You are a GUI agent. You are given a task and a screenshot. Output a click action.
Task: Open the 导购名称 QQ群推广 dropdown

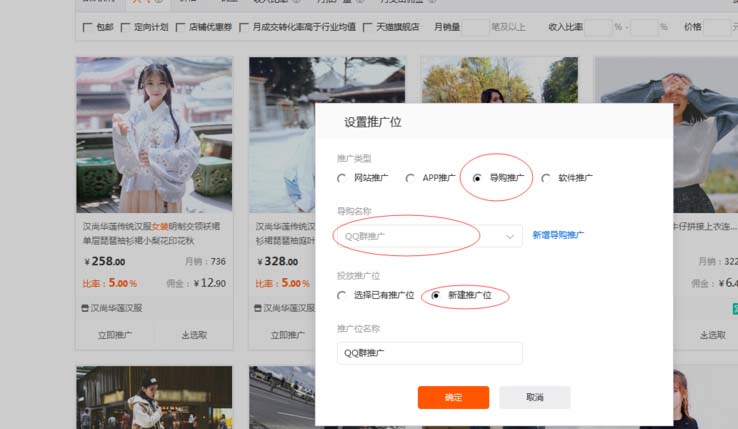click(429, 236)
